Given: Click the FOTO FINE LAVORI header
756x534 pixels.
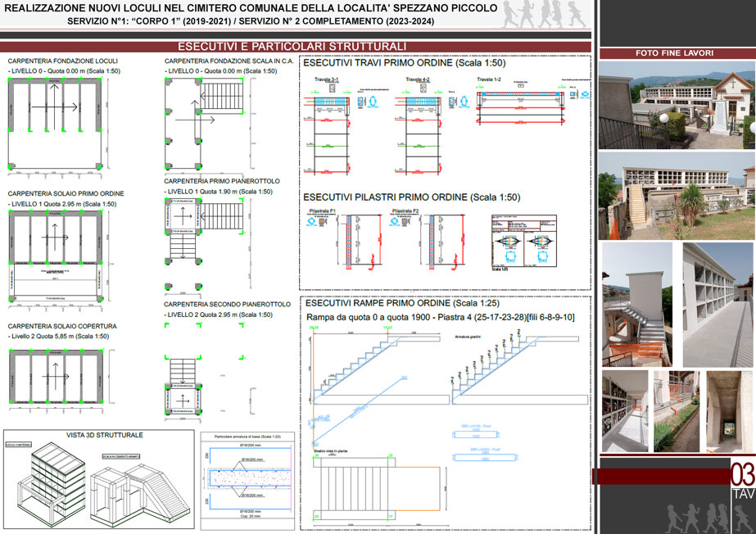Looking at the screenshot, I should click(675, 53).
